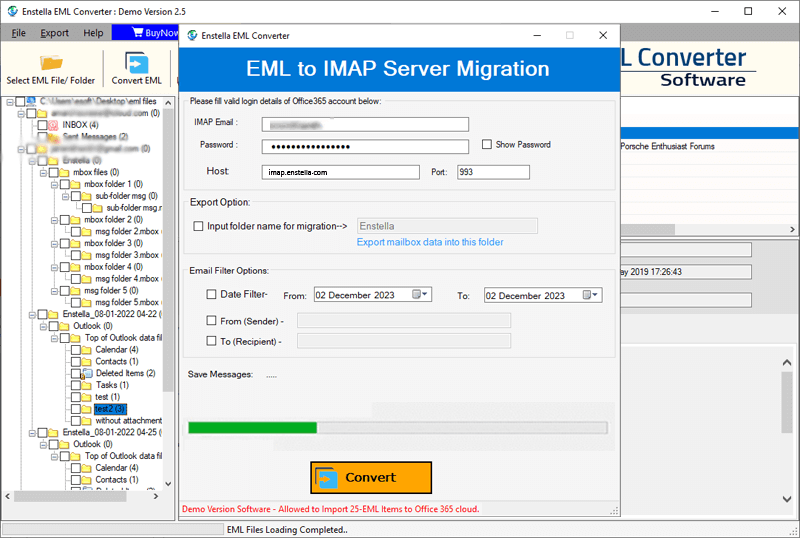Check Input folder name for migration option
The width and height of the screenshot is (800, 538).
pos(198,226)
